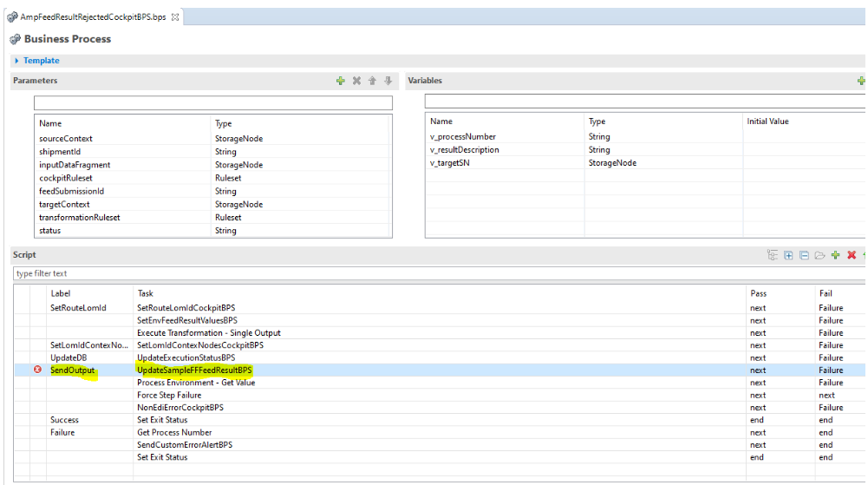Select SendOutput label
This screenshot has width=868, height=485.
tap(73, 370)
